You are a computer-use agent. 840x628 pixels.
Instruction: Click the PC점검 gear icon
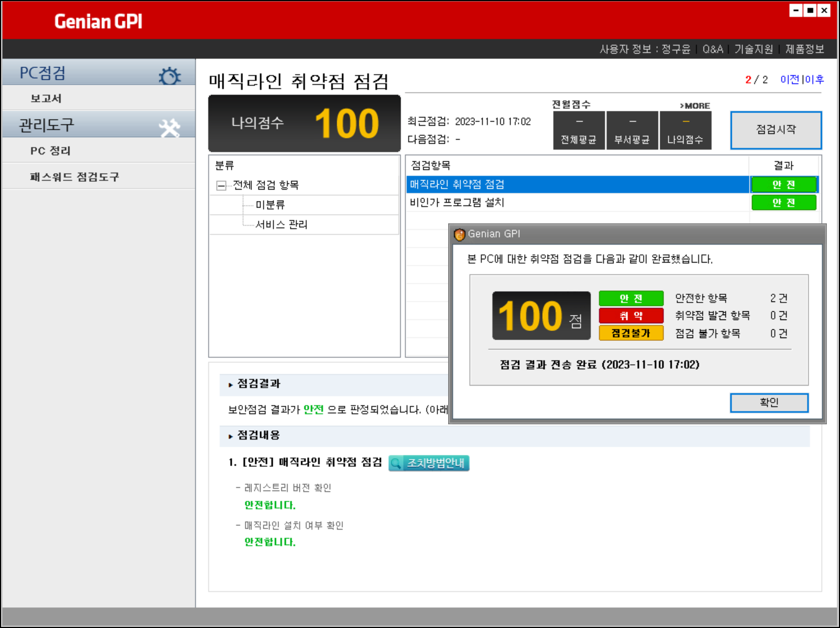[x=169, y=76]
